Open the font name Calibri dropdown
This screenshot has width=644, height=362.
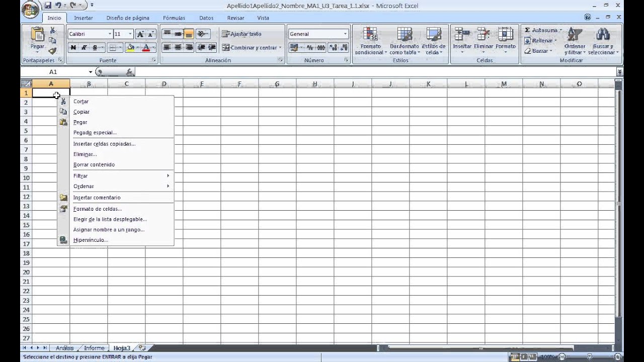[110, 34]
